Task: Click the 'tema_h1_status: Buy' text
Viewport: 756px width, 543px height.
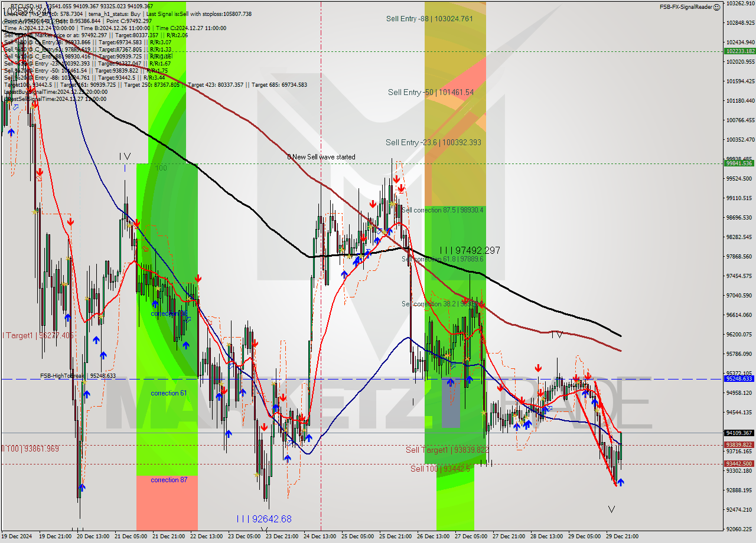Action: (x=115, y=14)
